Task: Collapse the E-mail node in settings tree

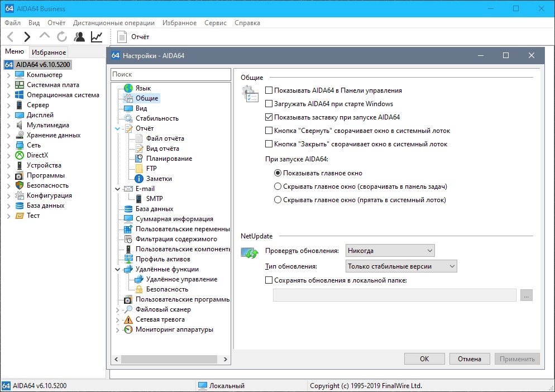Action: point(118,189)
